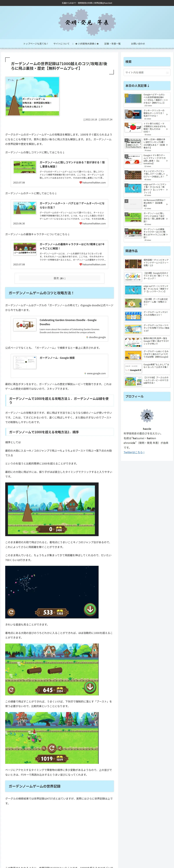This screenshot has height=868, width=174.
Task: Click the chevron on クッキークリッカー popular item
Action: (x=167, y=115)
